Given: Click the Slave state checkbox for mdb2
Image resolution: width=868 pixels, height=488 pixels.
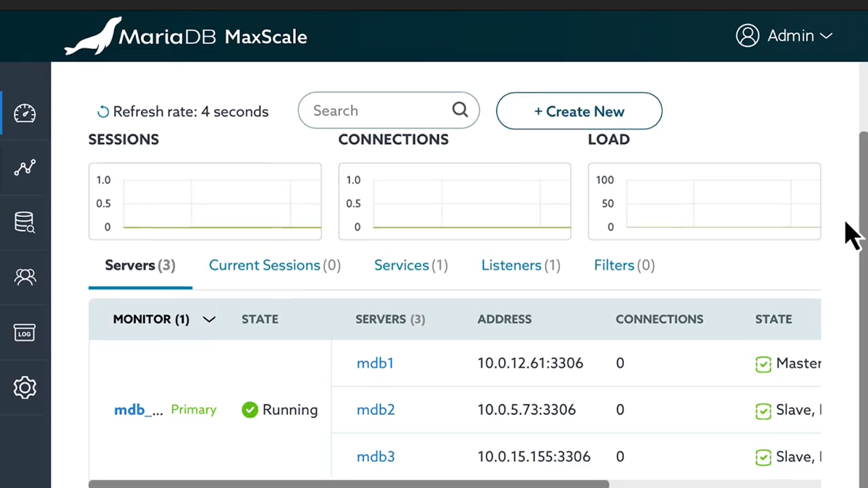Looking at the screenshot, I should tap(764, 410).
